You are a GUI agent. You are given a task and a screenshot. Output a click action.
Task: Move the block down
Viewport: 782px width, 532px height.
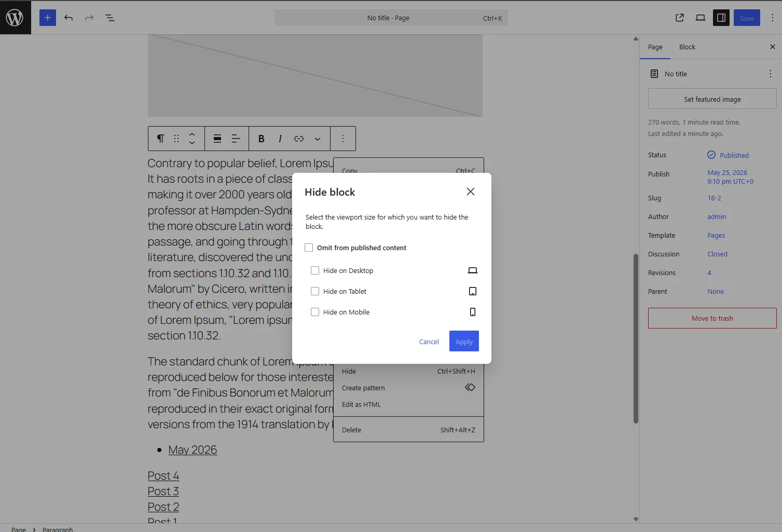click(192, 143)
